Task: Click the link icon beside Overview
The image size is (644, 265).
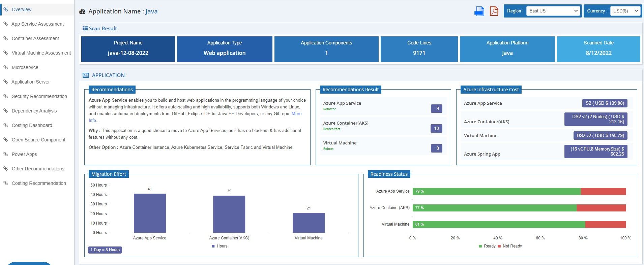Action: [x=6, y=9]
